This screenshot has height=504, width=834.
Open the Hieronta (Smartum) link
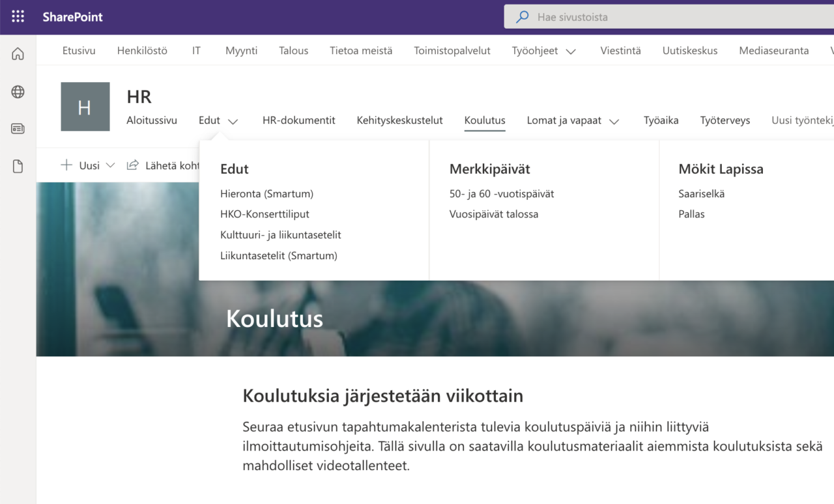click(266, 193)
